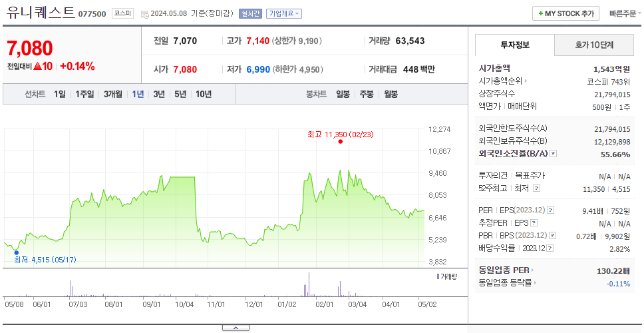Click 거래량 value 63,543
The width and height of the screenshot is (644, 333).
[x=410, y=41]
